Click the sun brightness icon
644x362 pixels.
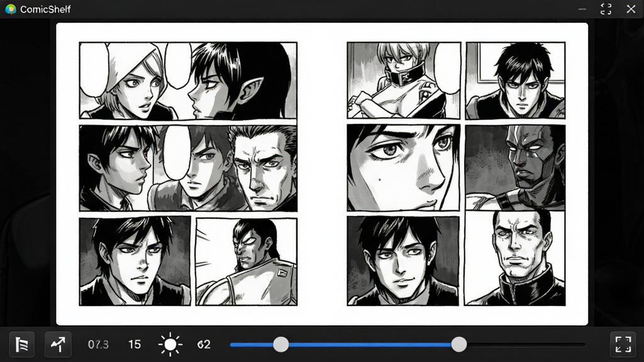(170, 344)
